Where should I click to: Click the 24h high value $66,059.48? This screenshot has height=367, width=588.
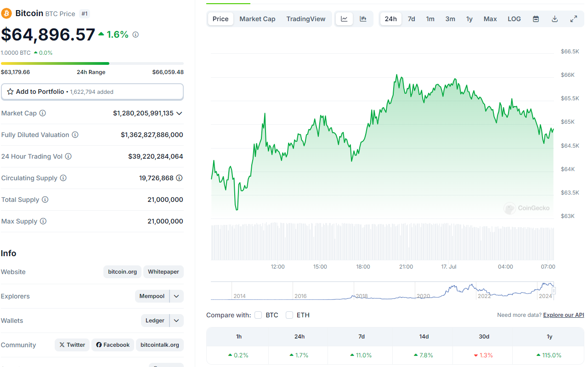tap(168, 72)
